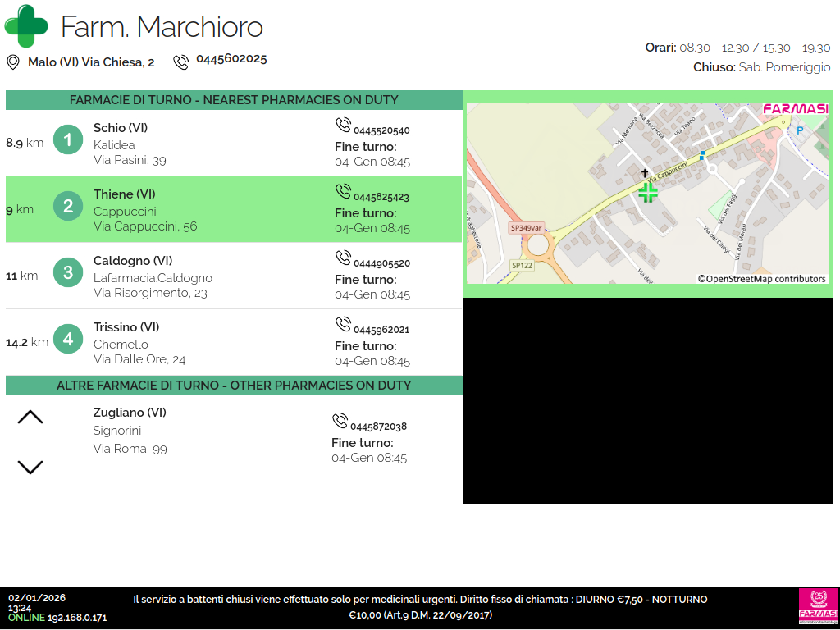The width and height of the screenshot is (840, 630).
Task: Click phone icon for Trissino Chemello pharmacy
Action: tap(343, 324)
